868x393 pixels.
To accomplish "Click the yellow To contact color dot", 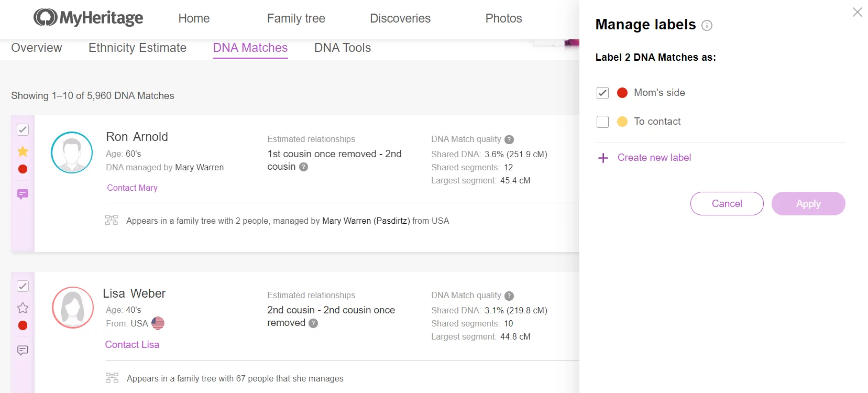I will 622,122.
